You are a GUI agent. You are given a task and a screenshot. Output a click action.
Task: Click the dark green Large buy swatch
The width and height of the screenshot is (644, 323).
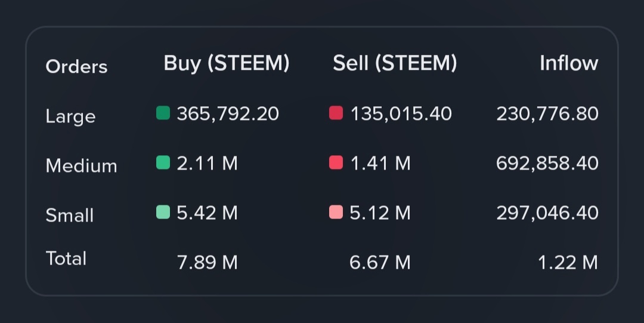click(x=163, y=113)
